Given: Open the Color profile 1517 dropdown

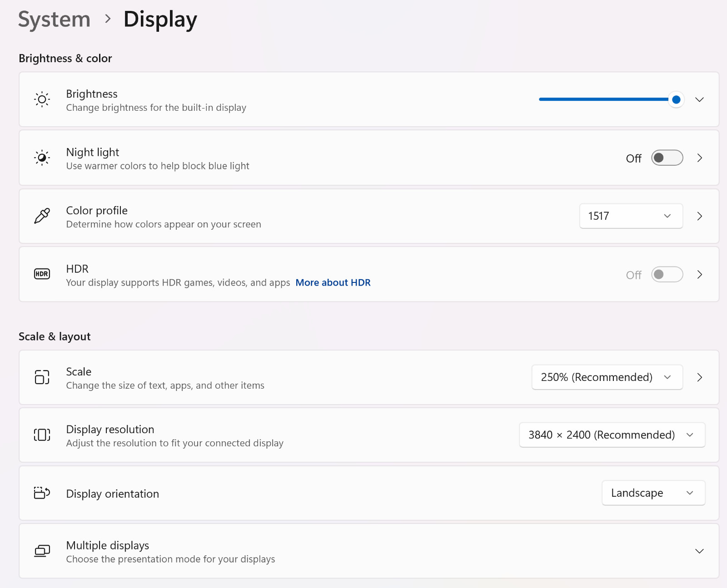Looking at the screenshot, I should 631,216.
